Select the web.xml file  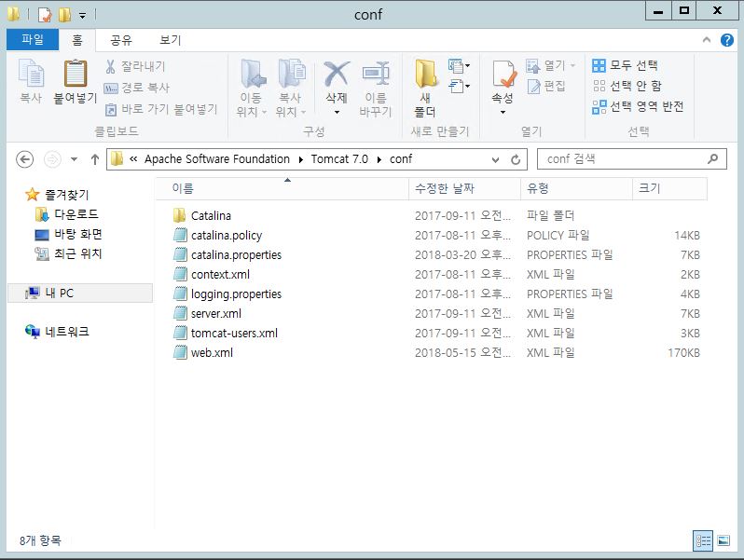212,353
